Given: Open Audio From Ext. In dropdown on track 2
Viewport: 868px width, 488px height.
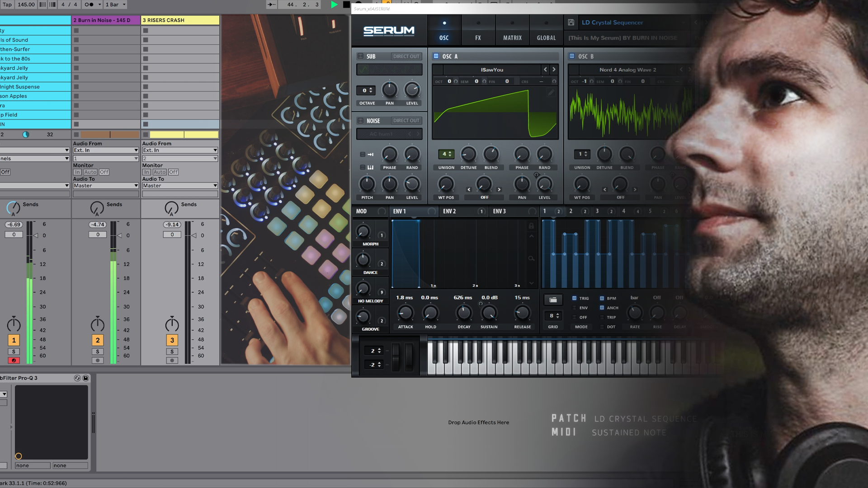Looking at the screenshot, I should pos(106,150).
